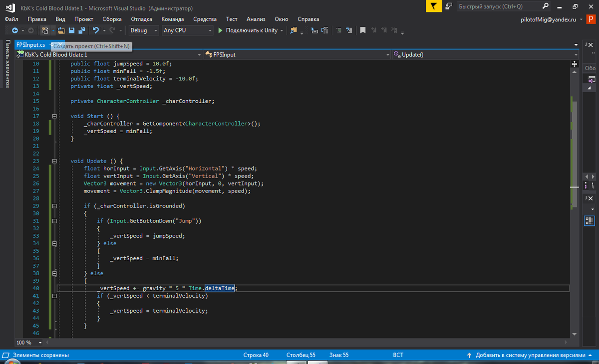Open the Справка menu

tap(308, 19)
